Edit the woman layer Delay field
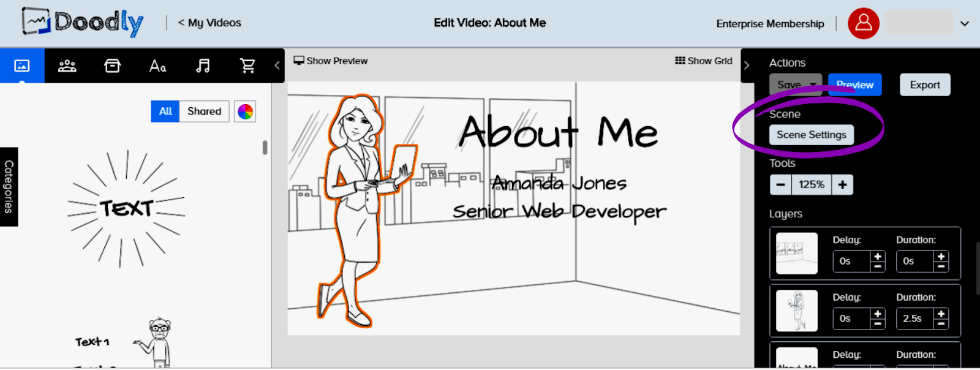 [x=851, y=319]
